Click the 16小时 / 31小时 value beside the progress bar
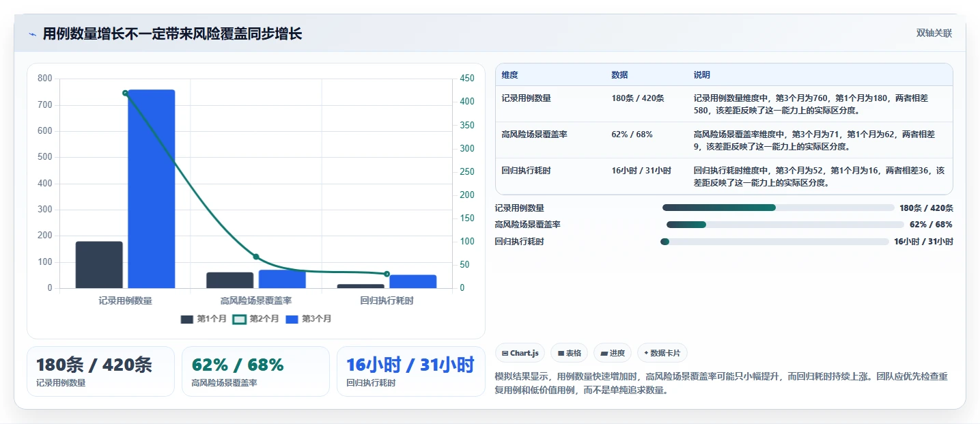 coord(923,242)
